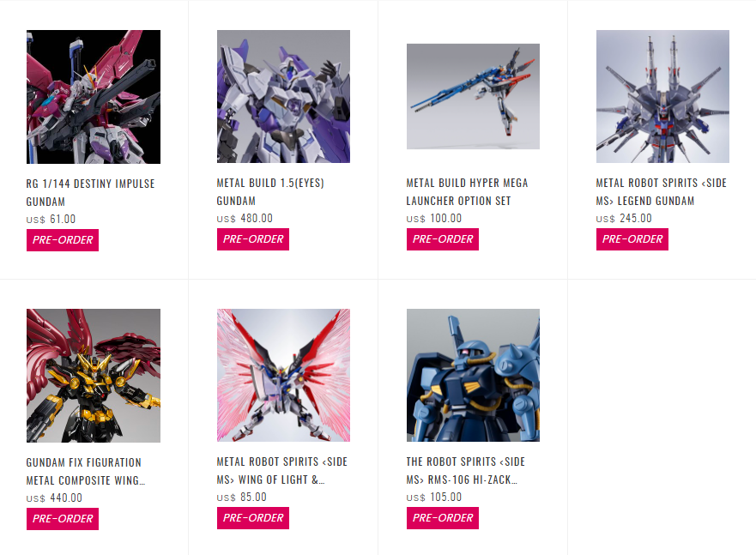Open Wing of Light product image
This screenshot has height=555, width=756.
coord(283,375)
